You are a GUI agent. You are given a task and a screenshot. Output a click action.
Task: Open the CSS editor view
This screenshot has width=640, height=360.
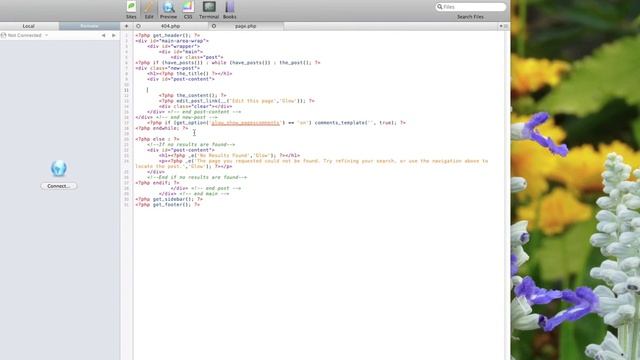click(x=188, y=10)
